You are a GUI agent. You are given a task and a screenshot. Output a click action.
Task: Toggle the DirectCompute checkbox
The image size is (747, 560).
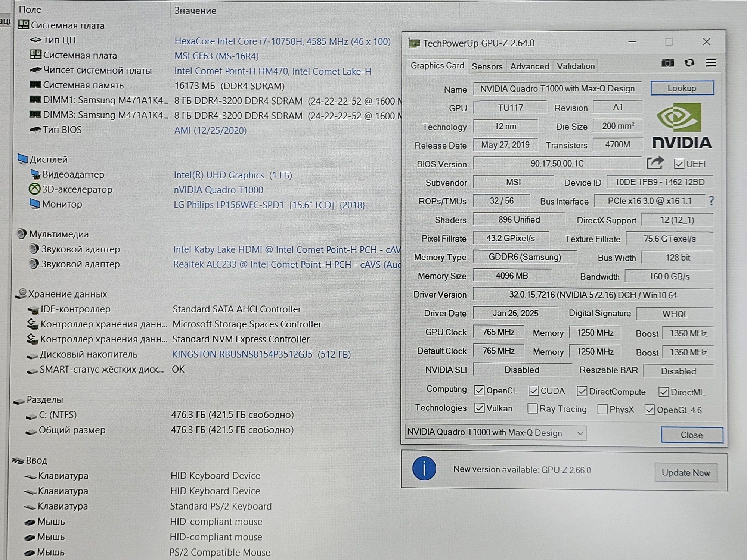582,391
